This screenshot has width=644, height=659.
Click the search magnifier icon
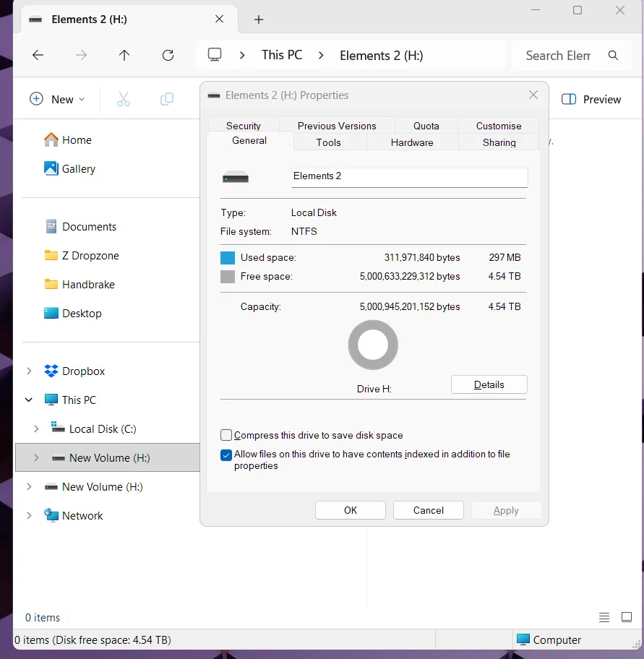coord(614,55)
